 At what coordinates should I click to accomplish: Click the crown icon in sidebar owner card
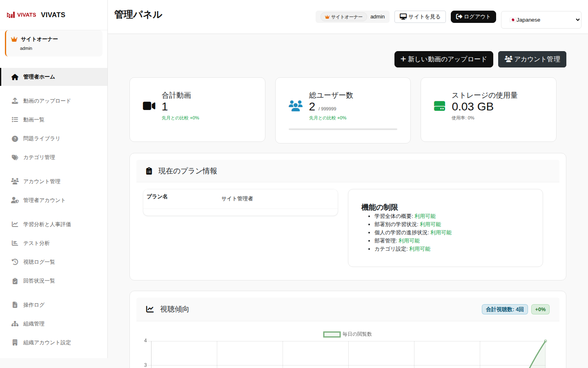(14, 39)
